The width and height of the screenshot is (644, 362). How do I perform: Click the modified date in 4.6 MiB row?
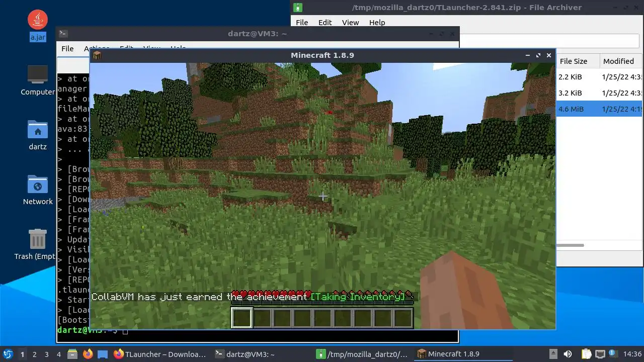coord(622,109)
